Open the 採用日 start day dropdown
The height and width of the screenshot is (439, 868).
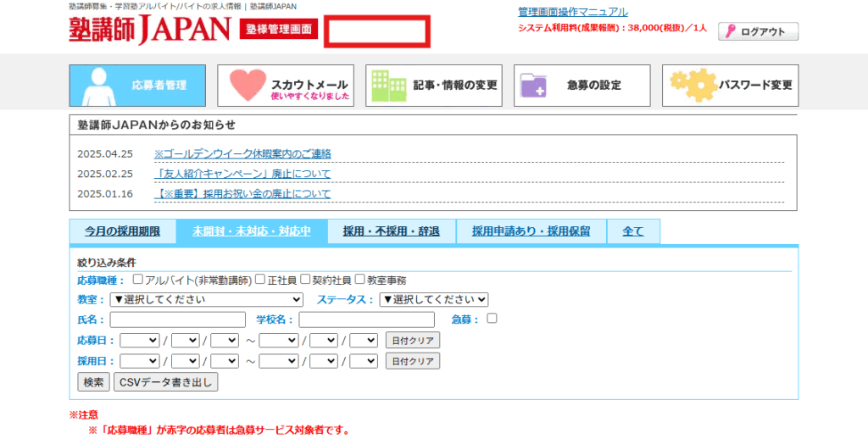point(224,361)
